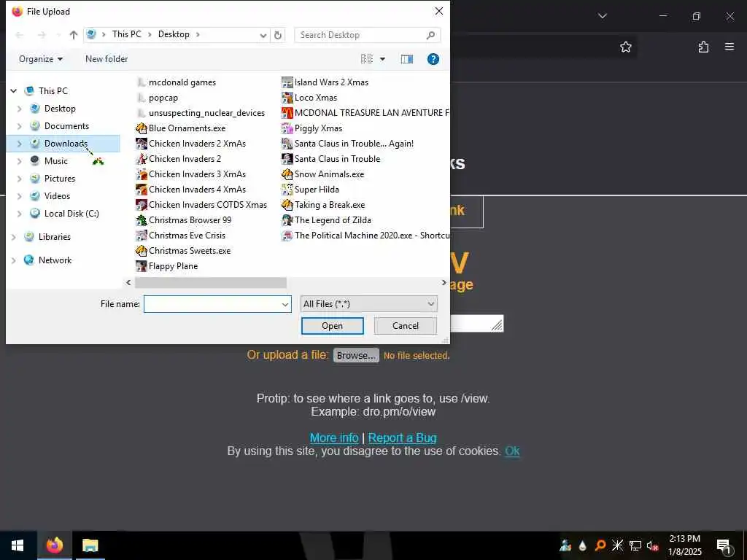Click the scrollbar right arrow
This screenshot has height=560, width=747.
[x=444, y=283]
